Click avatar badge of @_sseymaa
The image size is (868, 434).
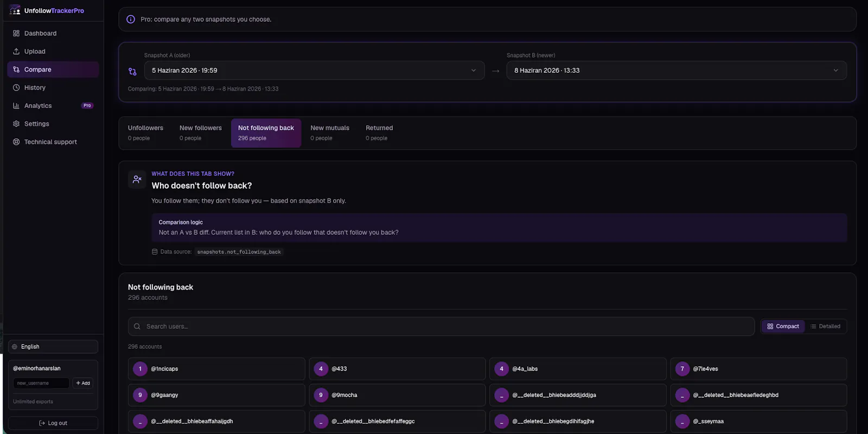coord(682,422)
